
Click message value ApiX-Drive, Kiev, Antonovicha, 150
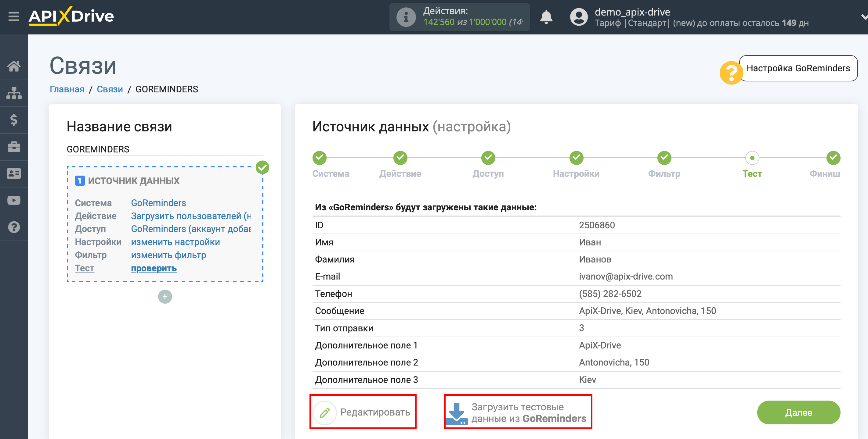click(647, 311)
